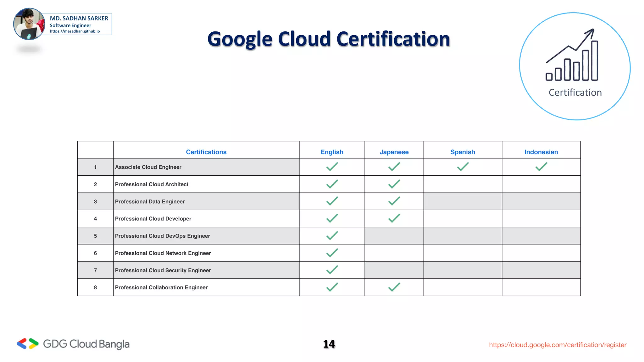Click the presenter profile photo
This screenshot has height=362, width=644.
(29, 24)
